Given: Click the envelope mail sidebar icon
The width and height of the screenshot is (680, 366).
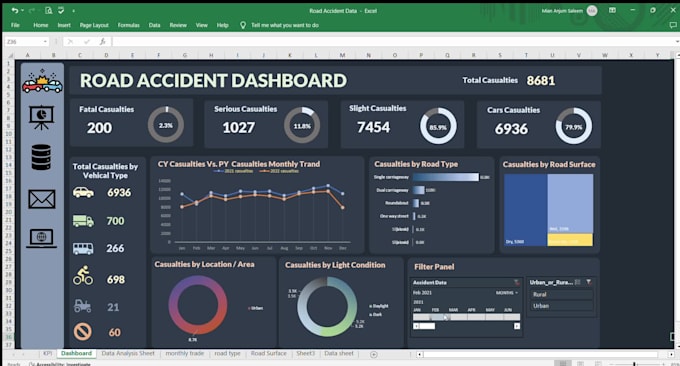Looking at the screenshot, I should 42,199.
